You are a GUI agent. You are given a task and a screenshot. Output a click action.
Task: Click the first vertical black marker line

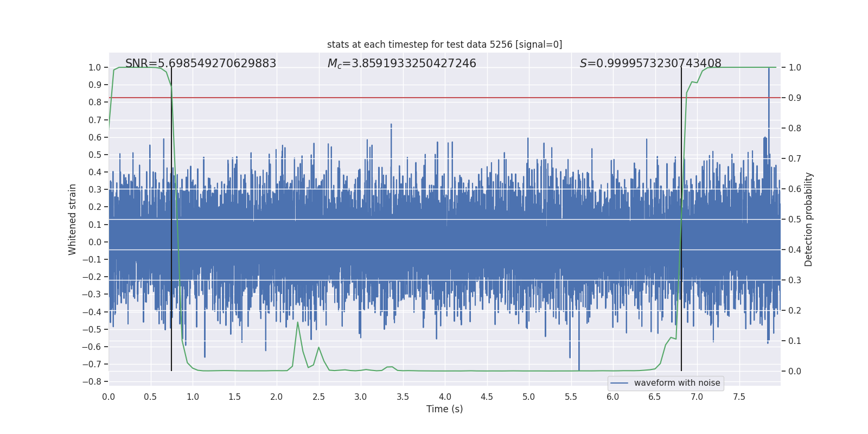point(171,219)
